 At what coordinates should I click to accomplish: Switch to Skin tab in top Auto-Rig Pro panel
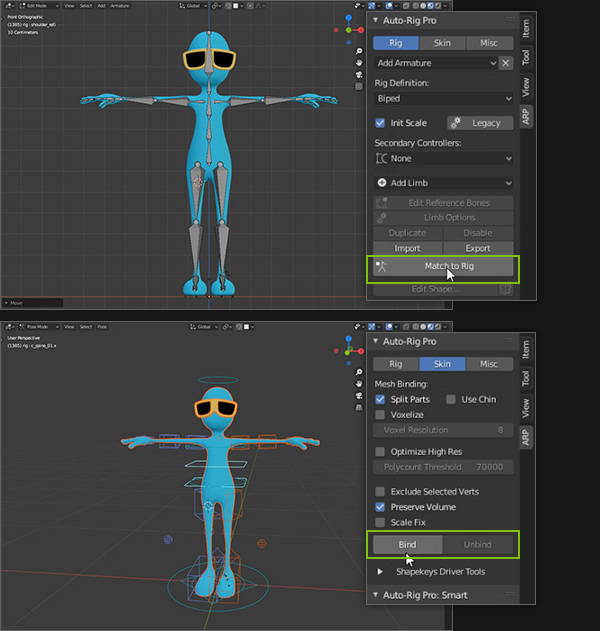click(442, 43)
